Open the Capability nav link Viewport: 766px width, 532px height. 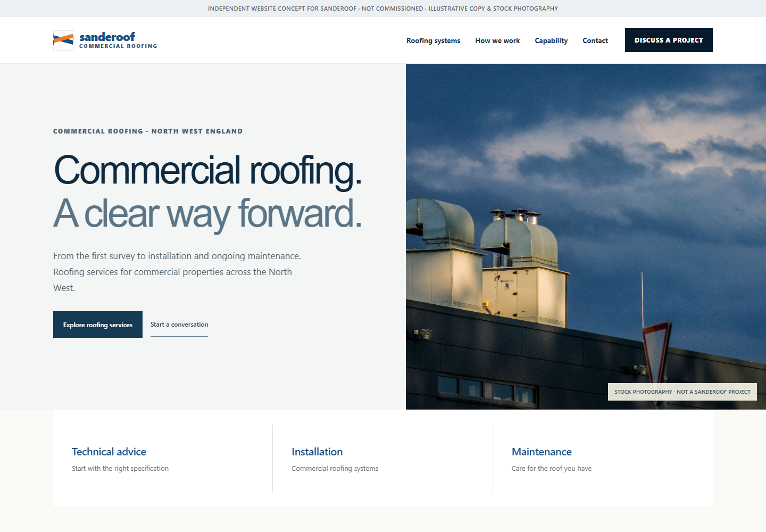coord(551,40)
